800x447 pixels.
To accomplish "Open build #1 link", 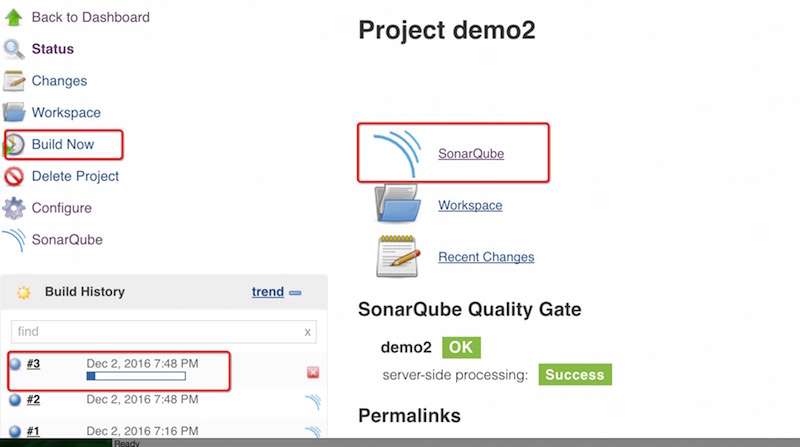I will click(x=33, y=431).
